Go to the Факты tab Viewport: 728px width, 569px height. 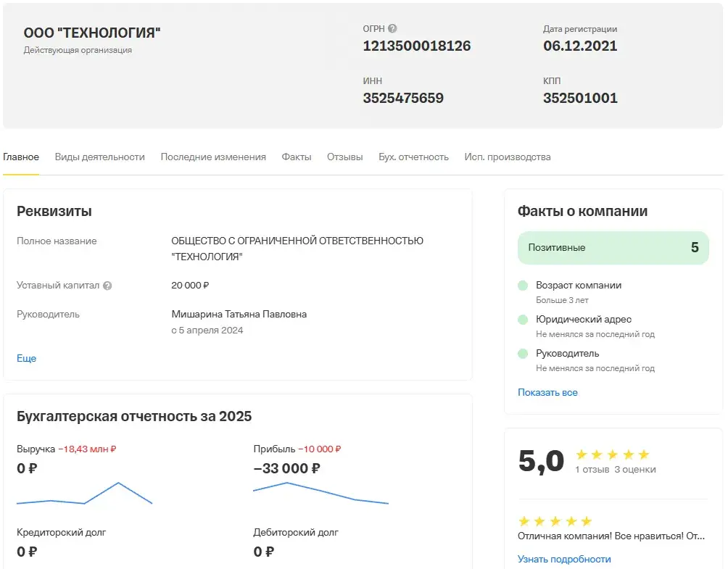tap(297, 157)
